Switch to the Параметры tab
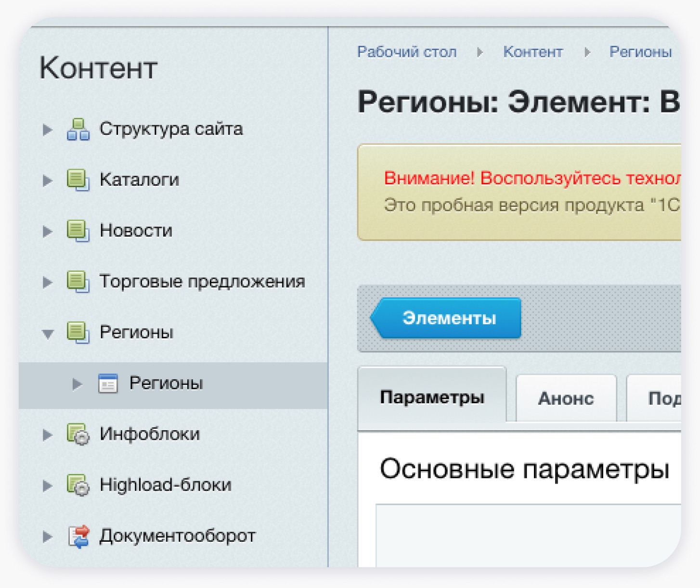This screenshot has height=588, width=700. tap(432, 397)
